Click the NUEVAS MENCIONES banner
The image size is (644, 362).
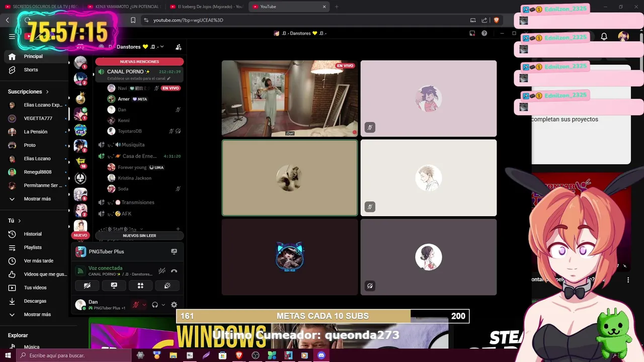[x=139, y=61]
